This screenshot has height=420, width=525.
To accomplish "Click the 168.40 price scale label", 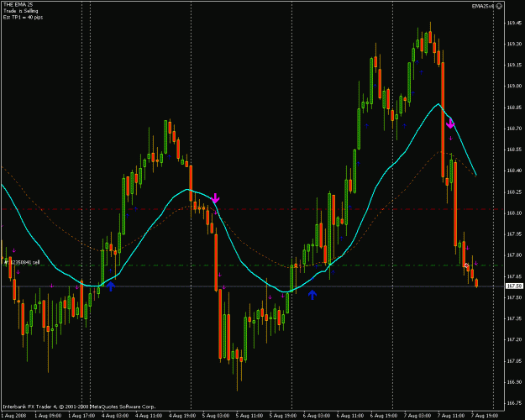I will [515, 171].
